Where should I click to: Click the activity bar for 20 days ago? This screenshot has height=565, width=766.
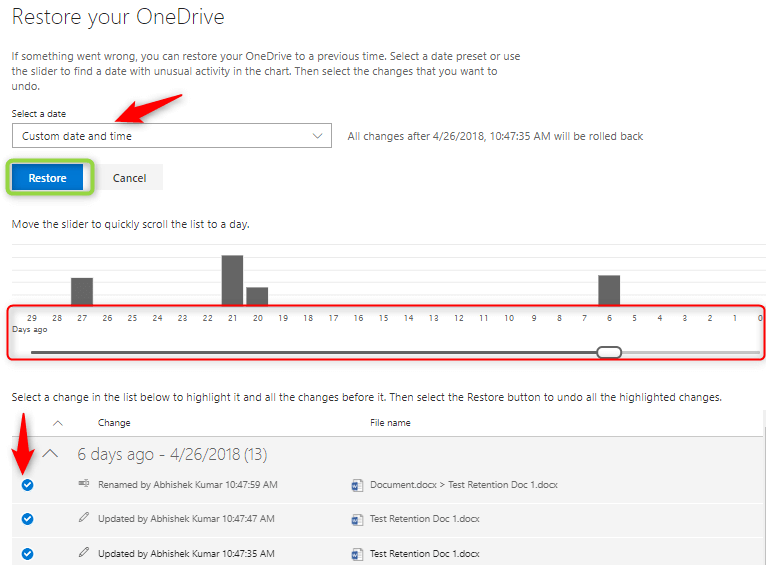pyautogui.click(x=257, y=296)
